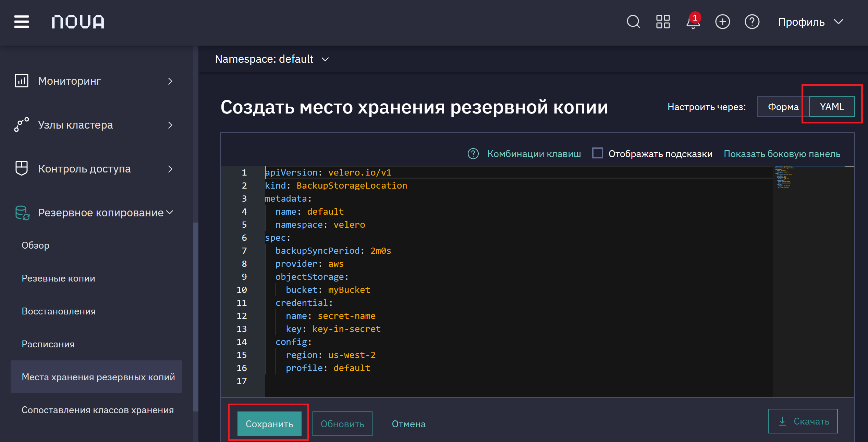Image resolution: width=868 pixels, height=442 pixels.
Task: Switch configuration to YAML
Action: coord(832,107)
